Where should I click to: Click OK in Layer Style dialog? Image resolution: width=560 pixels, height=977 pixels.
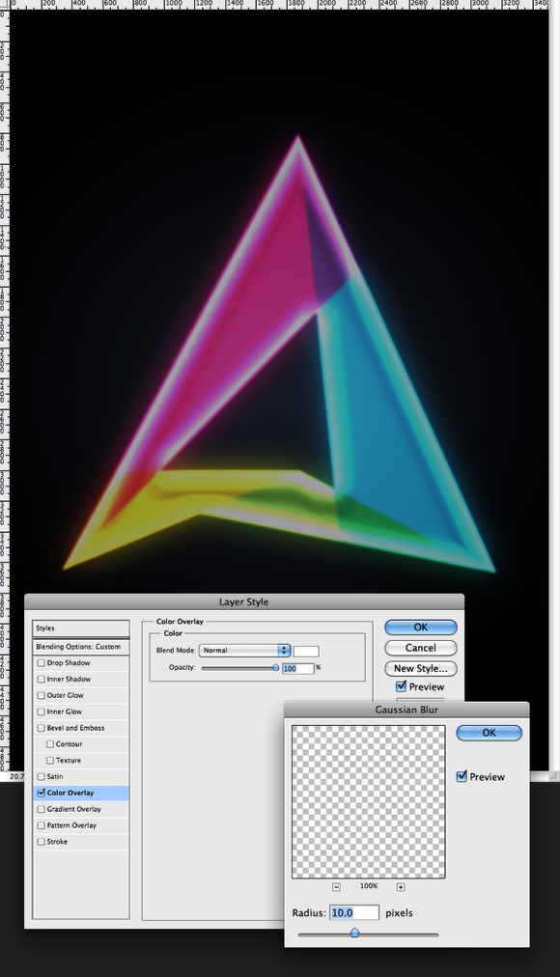click(420, 628)
